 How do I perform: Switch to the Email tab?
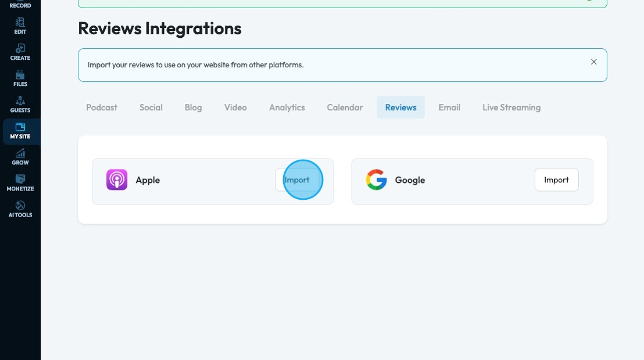[449, 107]
